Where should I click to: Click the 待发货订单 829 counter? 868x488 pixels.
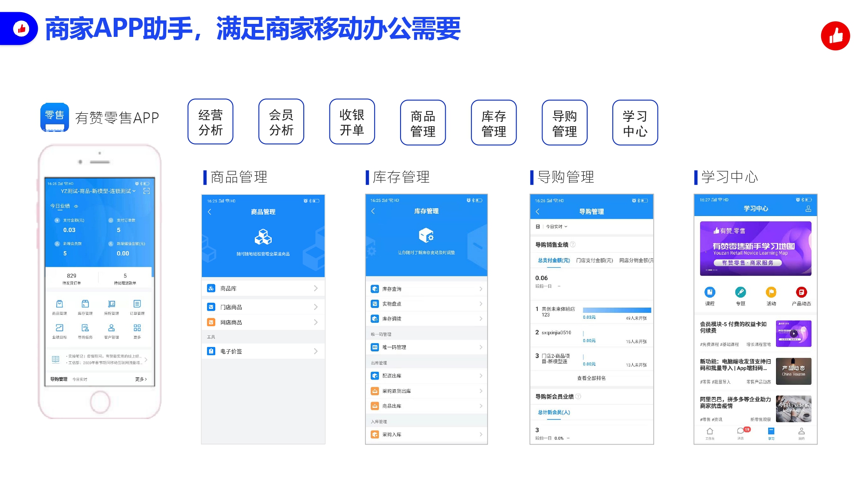click(x=72, y=279)
